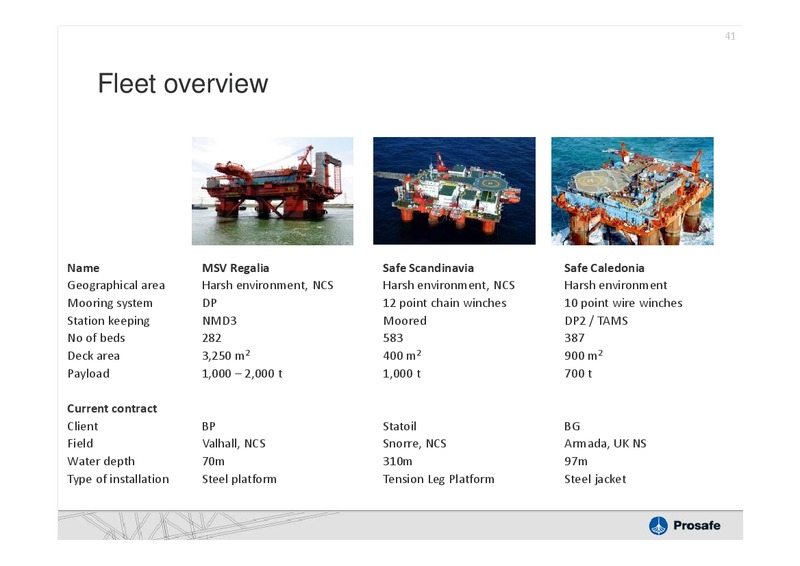Click the '10 point wire winches' value
800x566 pixels.
(623, 303)
